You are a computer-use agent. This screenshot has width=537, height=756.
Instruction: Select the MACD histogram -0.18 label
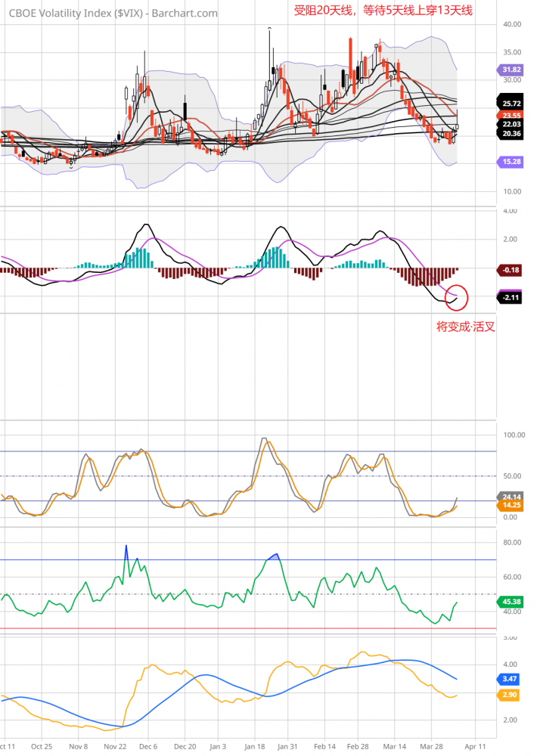coord(511,269)
